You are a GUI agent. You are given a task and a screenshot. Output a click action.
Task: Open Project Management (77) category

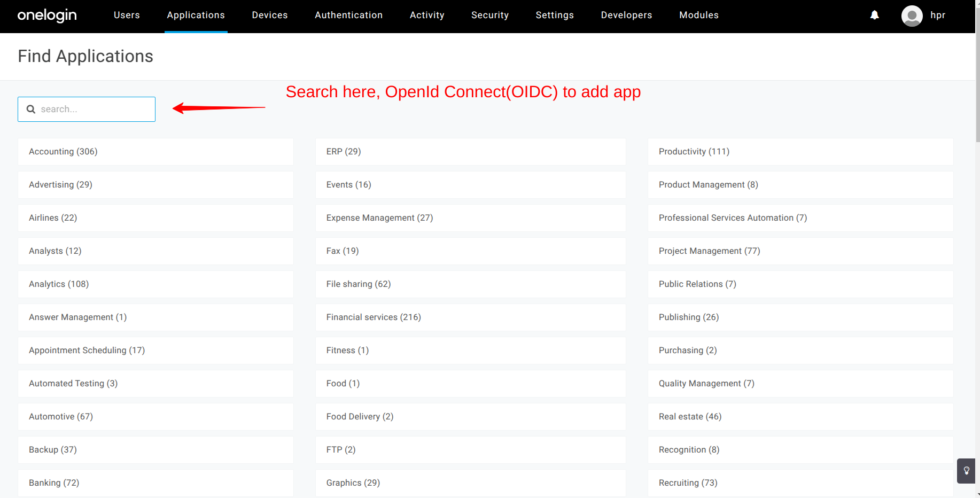800,251
